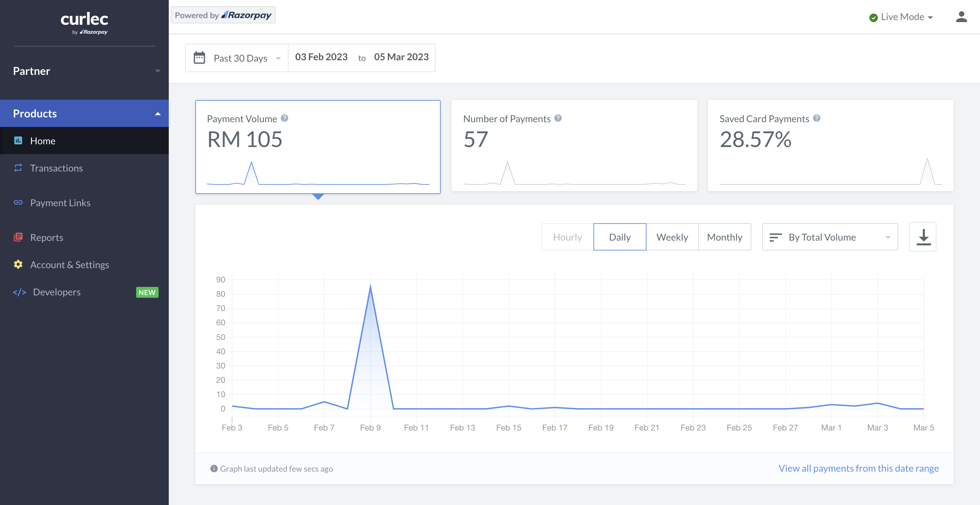Select the Hourly interval
This screenshot has height=505, width=980.
(567, 237)
